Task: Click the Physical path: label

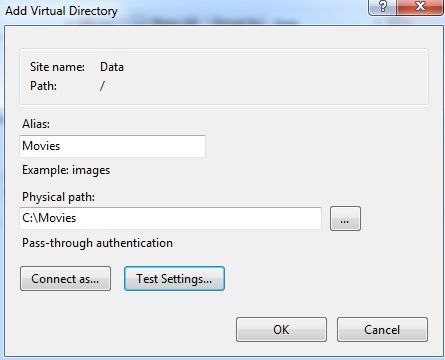Action: [x=58, y=197]
